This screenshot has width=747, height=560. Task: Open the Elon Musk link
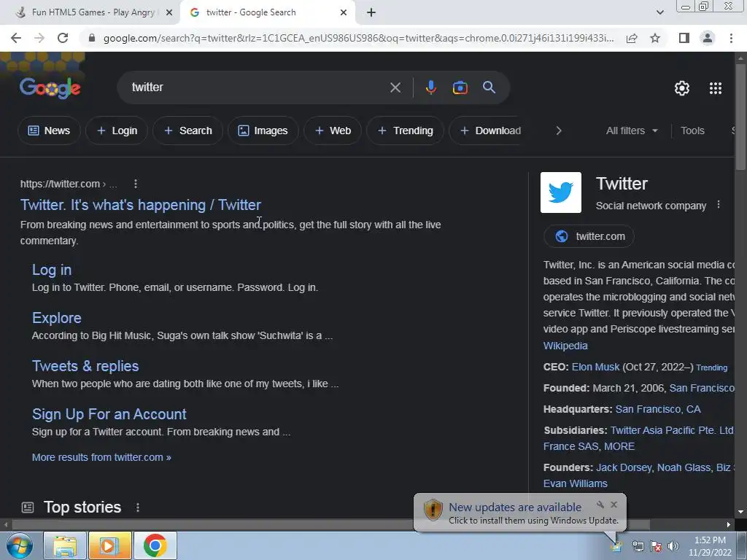(x=595, y=367)
